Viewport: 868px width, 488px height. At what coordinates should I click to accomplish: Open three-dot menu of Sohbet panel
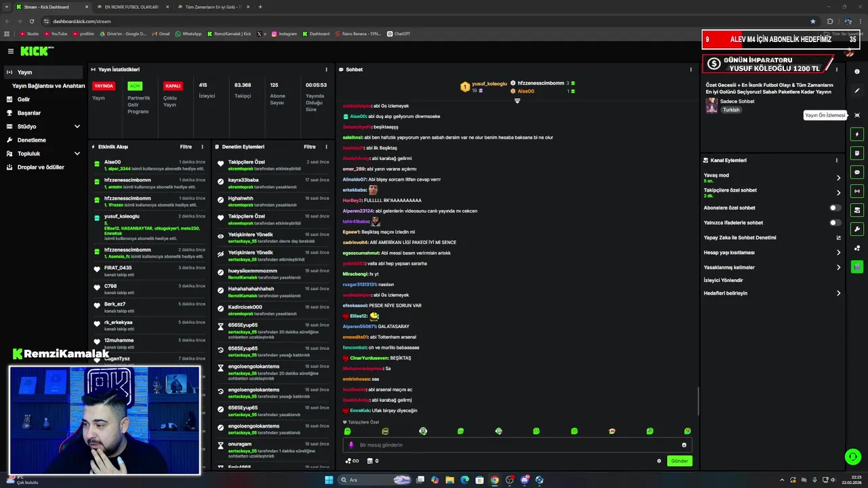click(x=691, y=69)
